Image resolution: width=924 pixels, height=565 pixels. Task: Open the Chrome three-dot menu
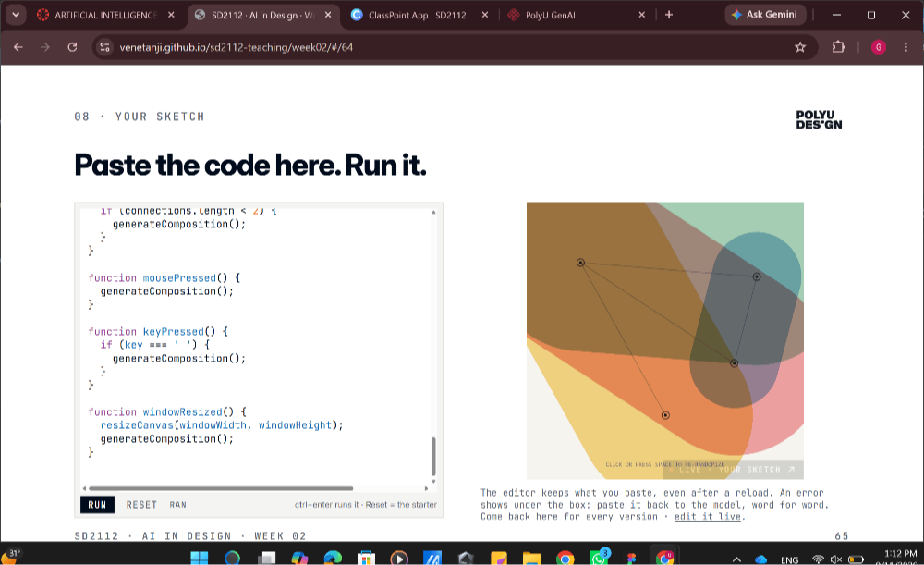906,47
